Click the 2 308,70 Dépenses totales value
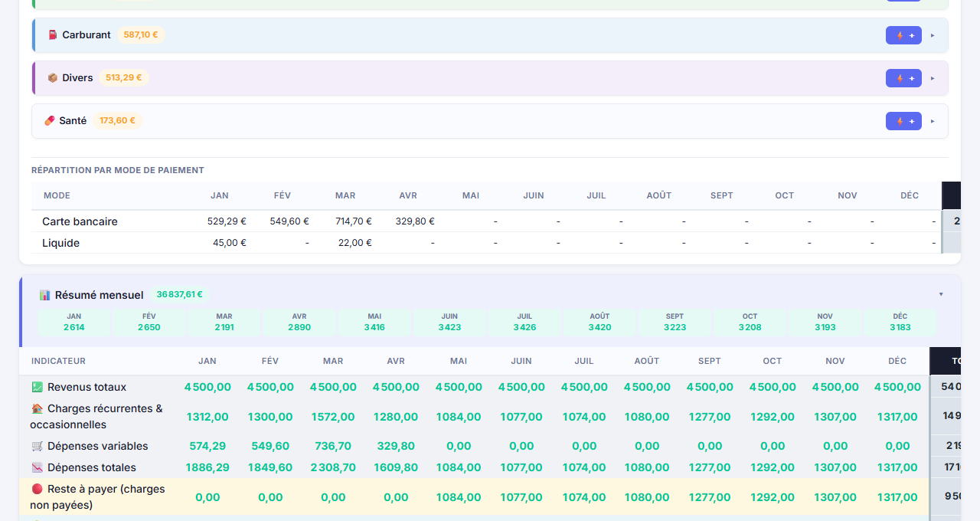 click(x=333, y=467)
